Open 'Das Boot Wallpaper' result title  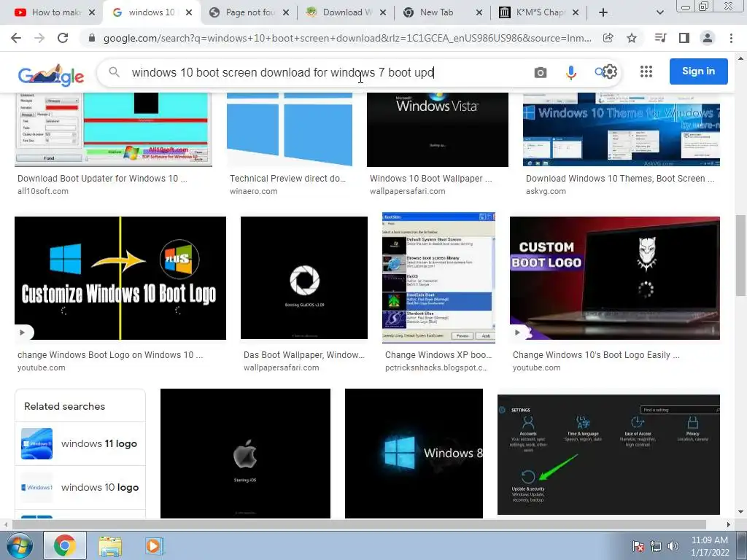click(303, 355)
